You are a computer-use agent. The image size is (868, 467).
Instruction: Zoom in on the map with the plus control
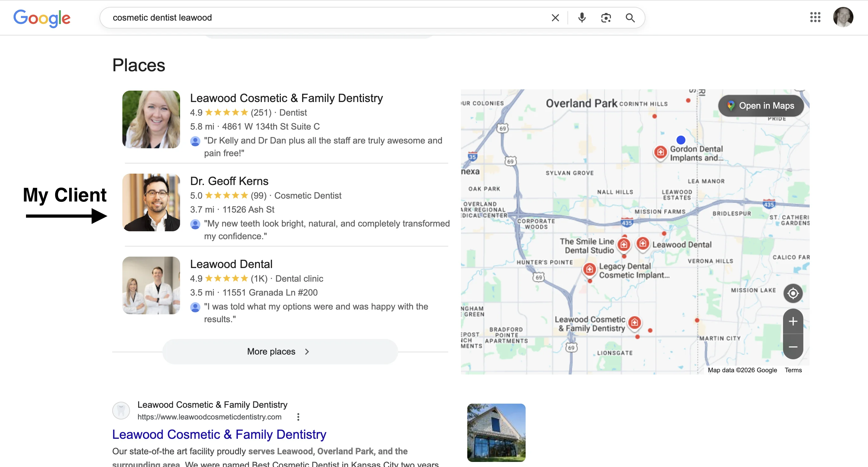[793, 321]
